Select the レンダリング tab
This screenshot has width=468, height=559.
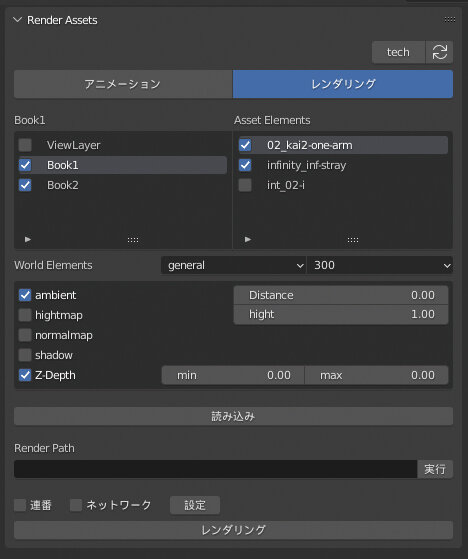pyautogui.click(x=343, y=84)
